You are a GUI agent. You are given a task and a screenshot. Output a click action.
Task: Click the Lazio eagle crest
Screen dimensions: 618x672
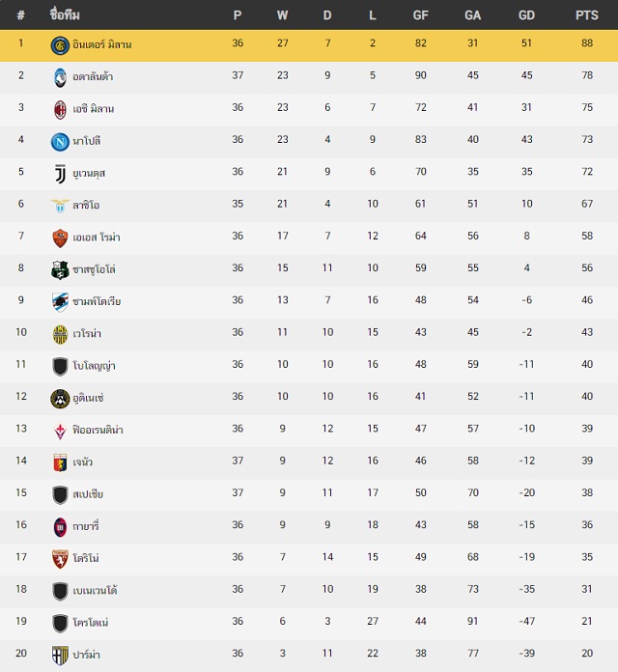pyautogui.click(x=60, y=207)
